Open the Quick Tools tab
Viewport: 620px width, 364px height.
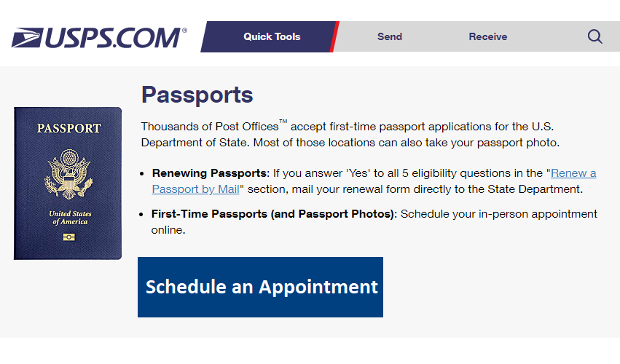(x=272, y=36)
